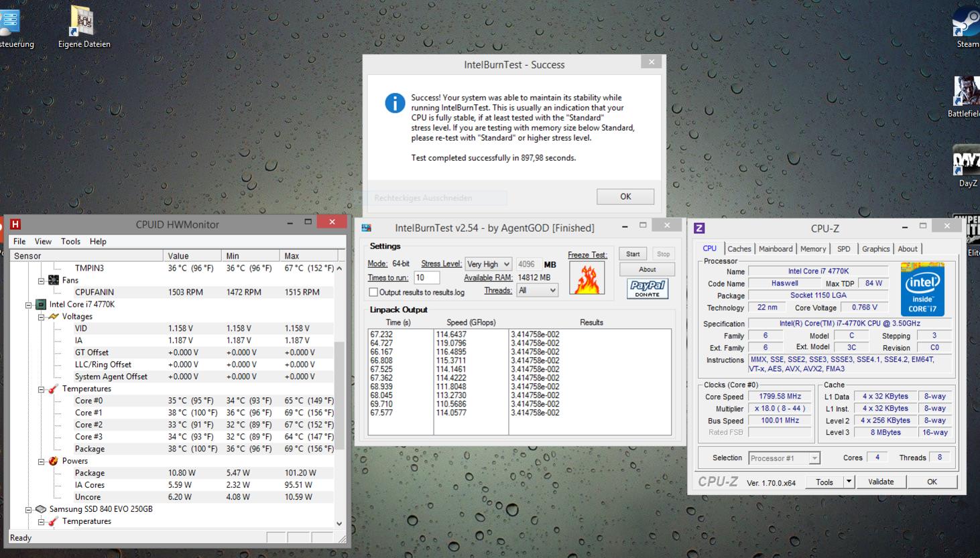Enable Output results to results.log checkbox
This screenshot has height=558, width=980.
point(373,292)
